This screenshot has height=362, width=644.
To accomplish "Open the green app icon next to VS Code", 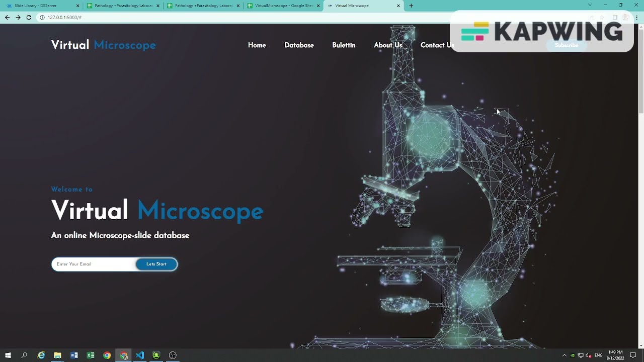I will tap(156, 355).
